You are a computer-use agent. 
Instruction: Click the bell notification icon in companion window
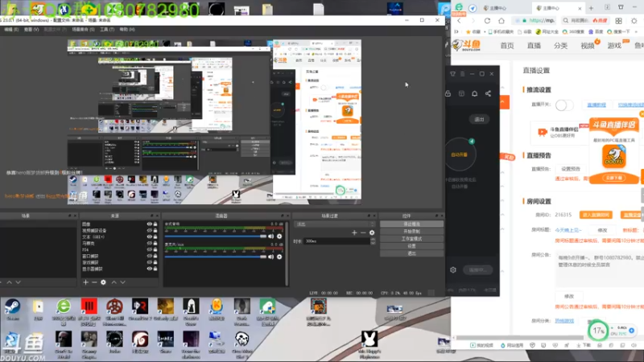[474, 93]
